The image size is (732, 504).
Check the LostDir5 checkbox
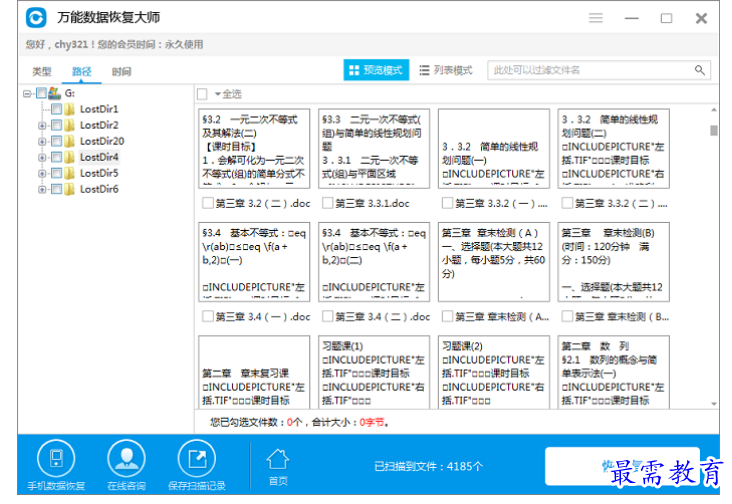tap(56, 173)
